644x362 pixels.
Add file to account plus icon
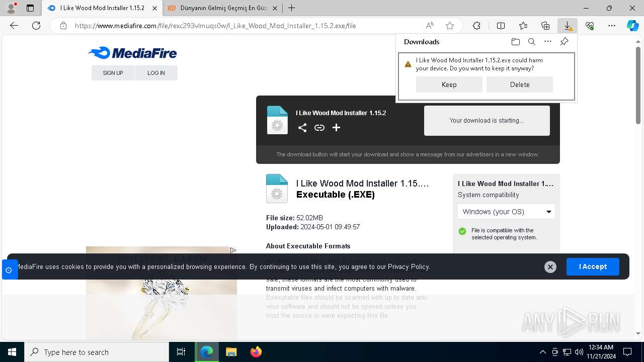(337, 128)
